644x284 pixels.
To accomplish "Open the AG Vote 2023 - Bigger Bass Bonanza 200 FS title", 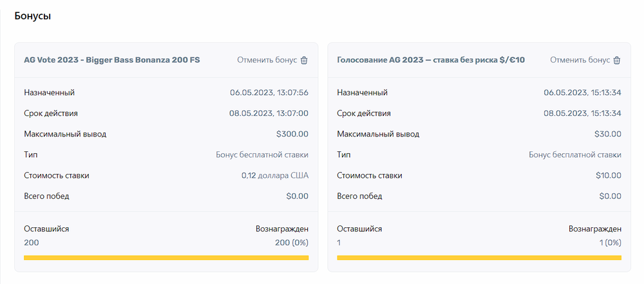I will tap(112, 60).
